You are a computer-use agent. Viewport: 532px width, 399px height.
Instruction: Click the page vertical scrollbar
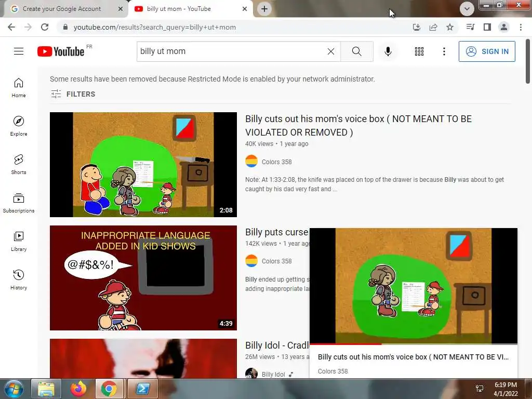pos(528,61)
